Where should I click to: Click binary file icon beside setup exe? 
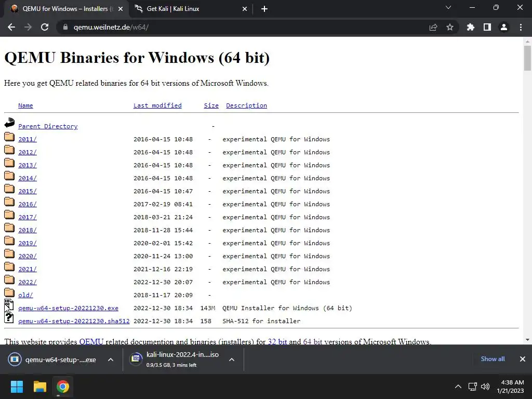click(x=9, y=305)
